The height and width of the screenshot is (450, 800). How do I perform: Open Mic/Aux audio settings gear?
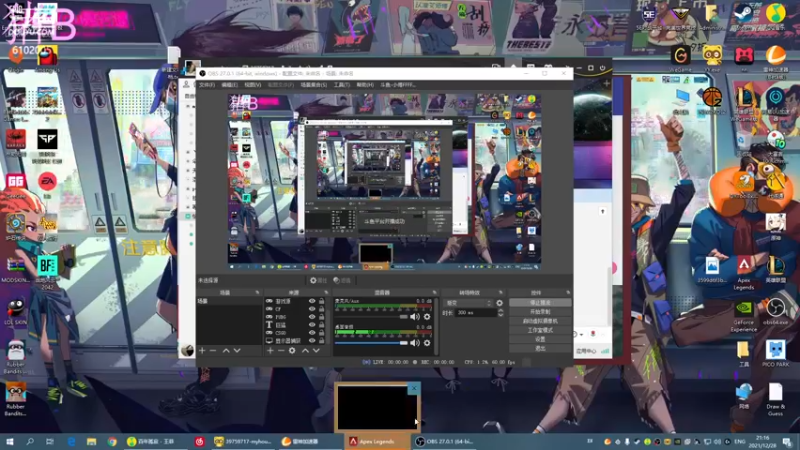click(427, 317)
